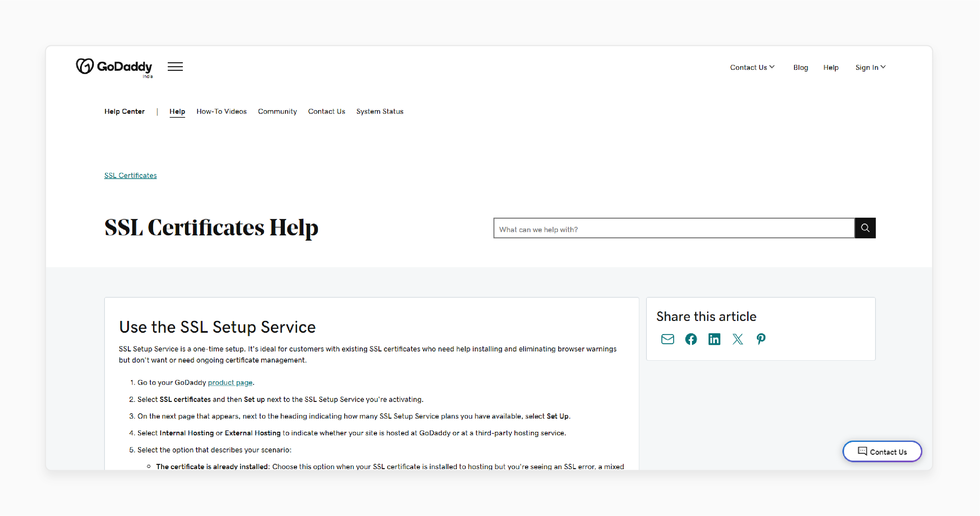
Task: Click step 4 'Internal Hosting' text
Action: click(186, 433)
